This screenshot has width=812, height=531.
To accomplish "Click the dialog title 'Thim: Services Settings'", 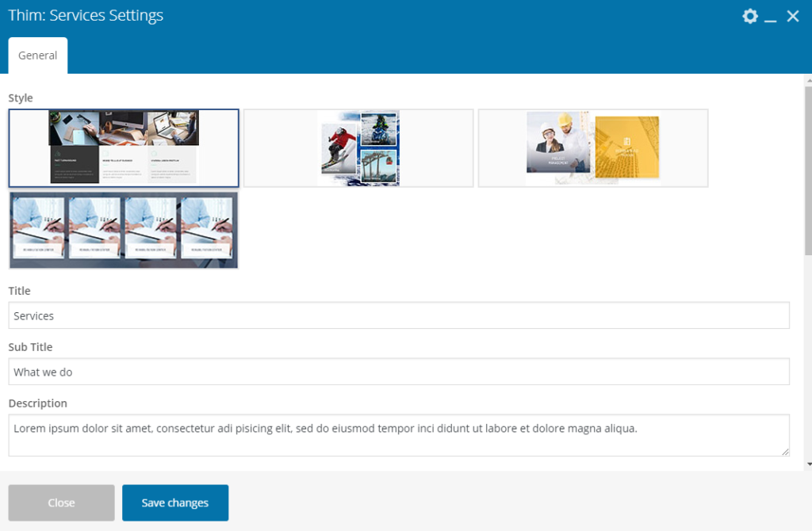I will coord(86,15).
